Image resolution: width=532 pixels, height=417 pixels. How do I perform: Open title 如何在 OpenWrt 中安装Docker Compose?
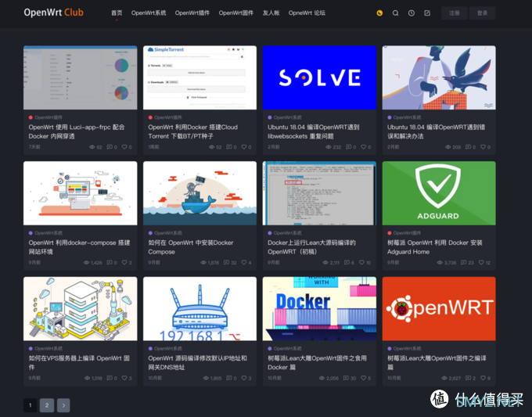click(x=191, y=247)
